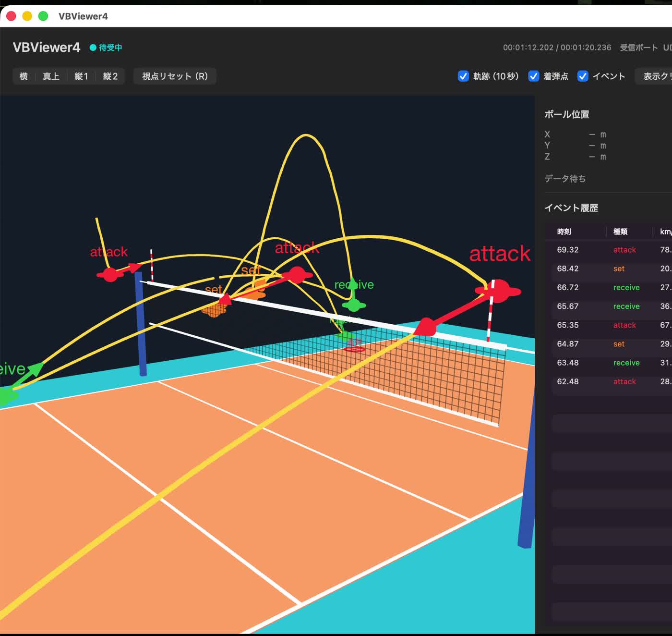Viewport: 672px width, 636px height.
Task: Click the 時刻 column header
Action: (564, 232)
